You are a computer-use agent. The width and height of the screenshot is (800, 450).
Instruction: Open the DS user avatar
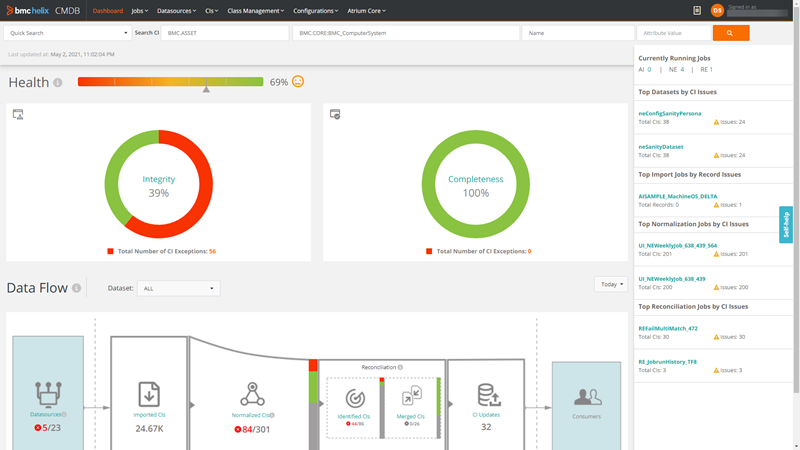(717, 10)
